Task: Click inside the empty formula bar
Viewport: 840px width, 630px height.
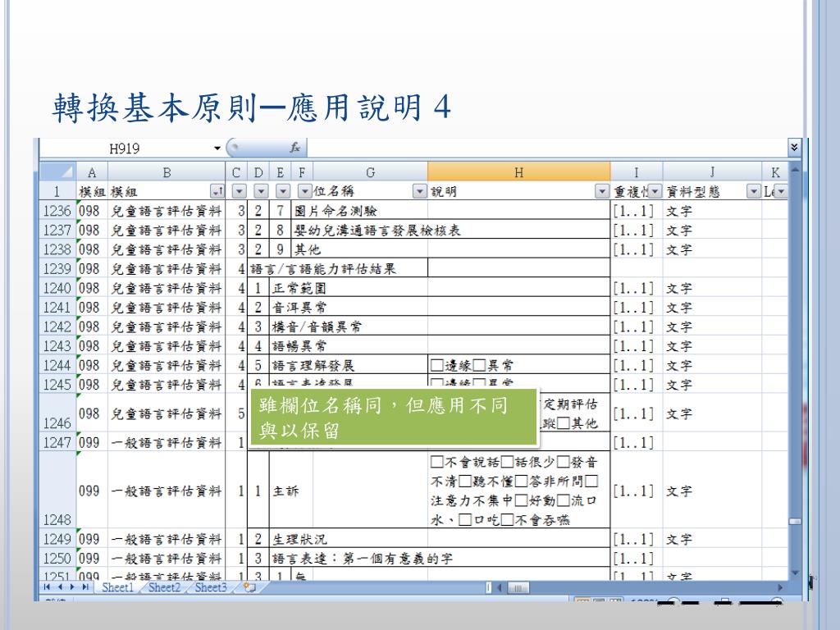Action: (546, 148)
